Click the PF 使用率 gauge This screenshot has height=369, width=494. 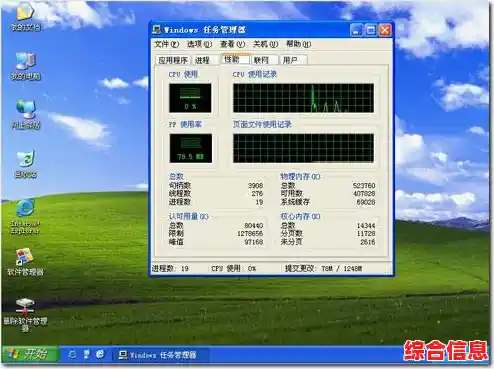pyautogui.click(x=190, y=148)
